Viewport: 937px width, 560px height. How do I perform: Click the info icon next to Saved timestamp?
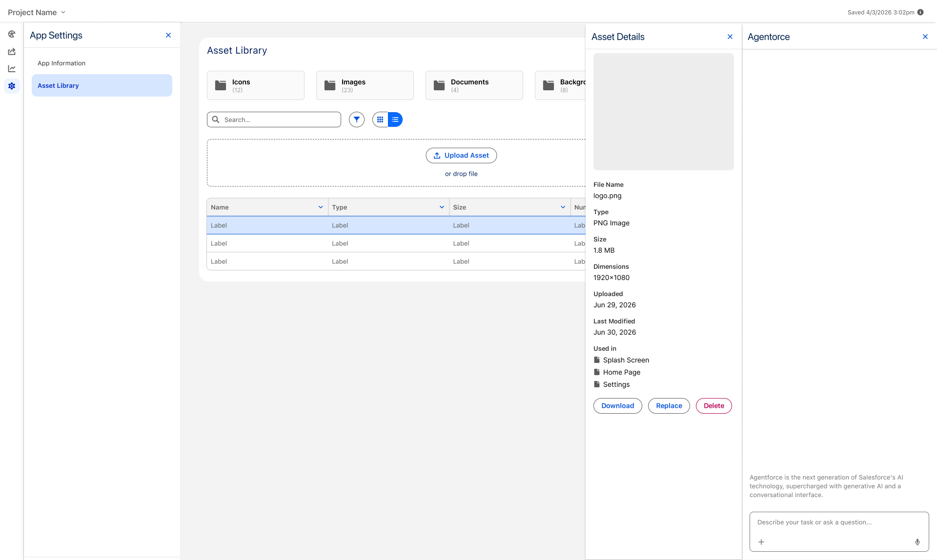coord(920,12)
